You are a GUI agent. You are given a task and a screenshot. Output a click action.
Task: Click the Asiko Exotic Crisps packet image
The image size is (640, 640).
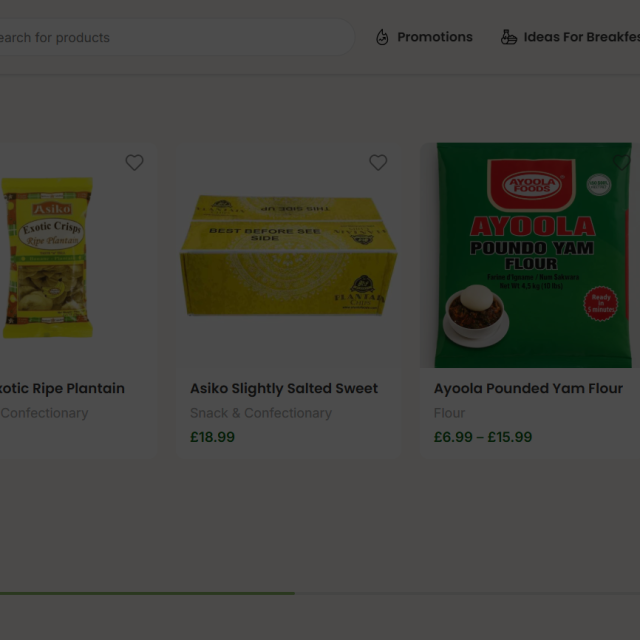47,258
